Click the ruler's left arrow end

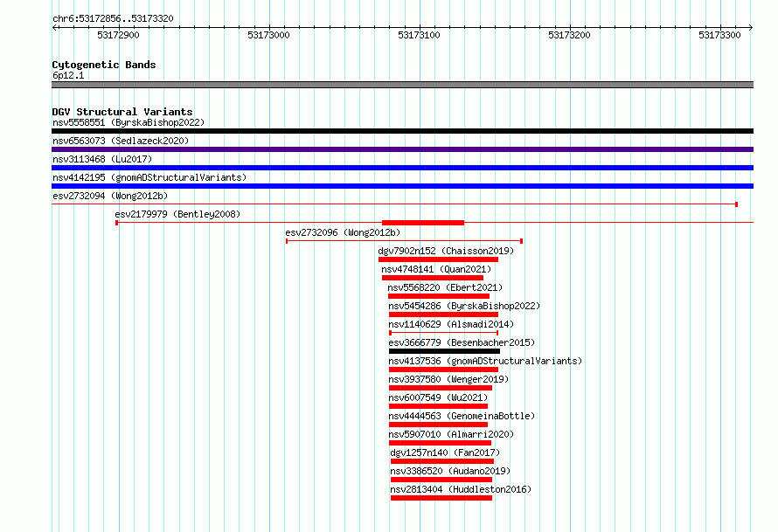pyautogui.click(x=54, y=28)
